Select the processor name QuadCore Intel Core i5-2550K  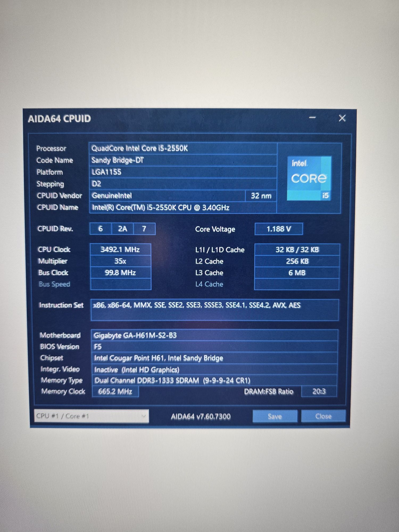coord(183,148)
